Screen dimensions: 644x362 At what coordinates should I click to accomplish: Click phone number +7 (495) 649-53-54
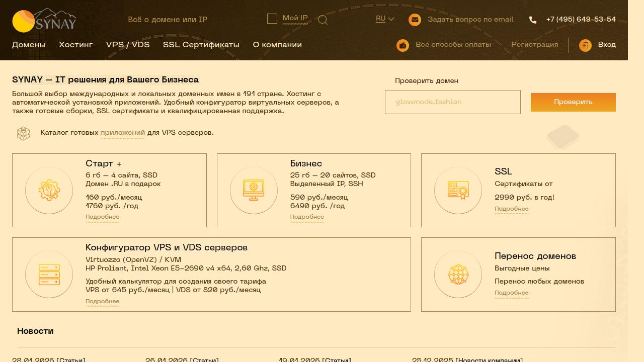(x=581, y=20)
